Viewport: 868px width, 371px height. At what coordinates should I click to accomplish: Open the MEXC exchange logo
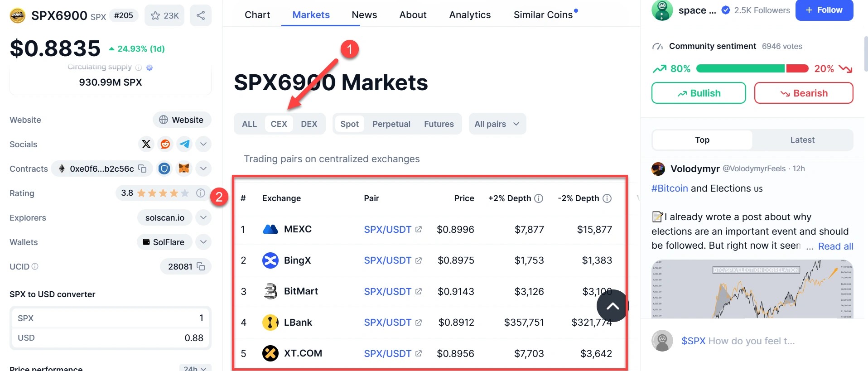pyautogui.click(x=270, y=229)
